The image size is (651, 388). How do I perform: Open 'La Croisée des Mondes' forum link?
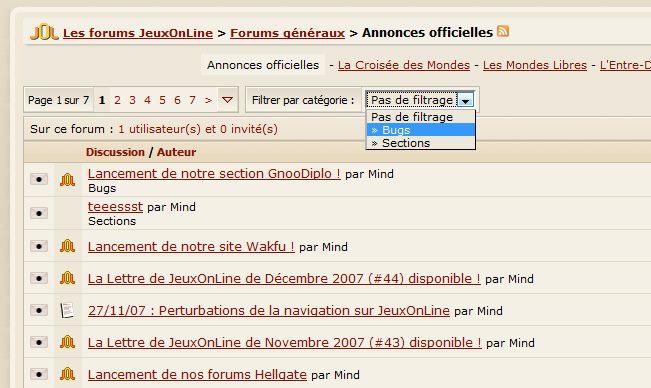[404, 65]
